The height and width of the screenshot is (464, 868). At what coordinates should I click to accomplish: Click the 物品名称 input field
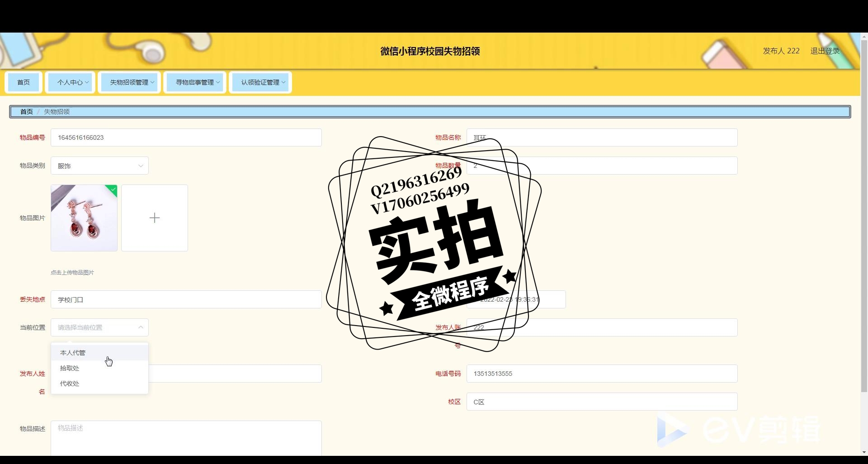coord(602,137)
